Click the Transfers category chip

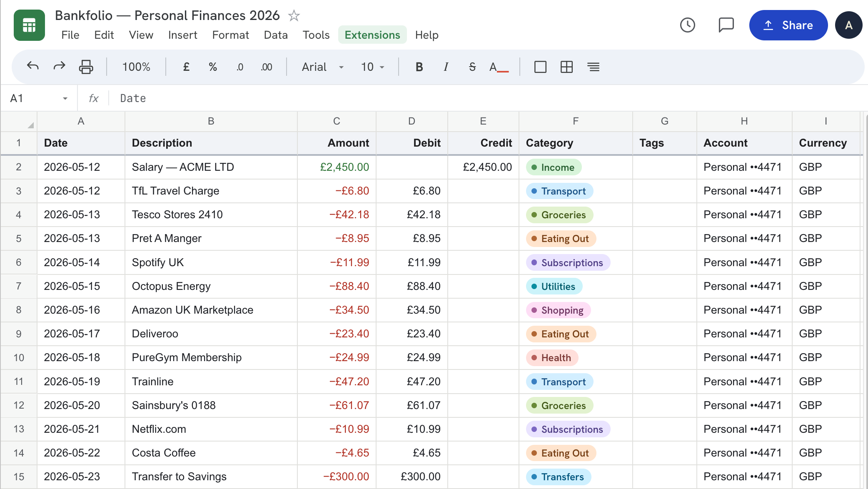(x=559, y=477)
